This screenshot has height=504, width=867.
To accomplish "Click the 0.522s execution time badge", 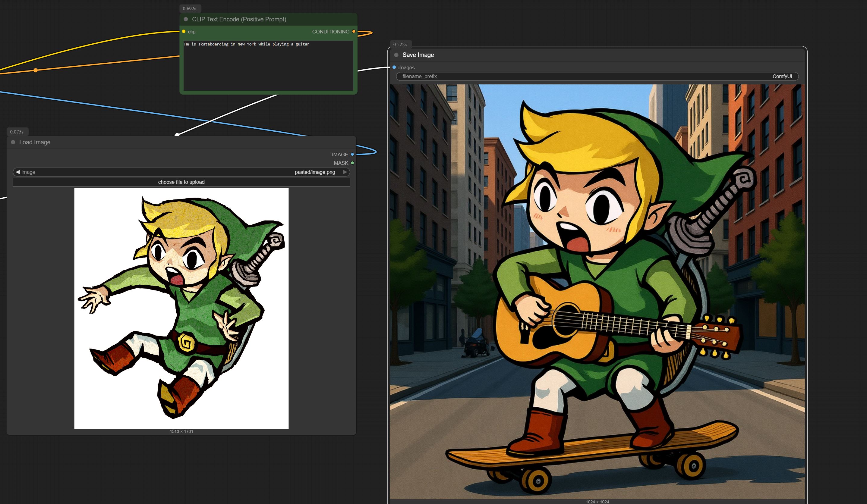I will pos(400,44).
